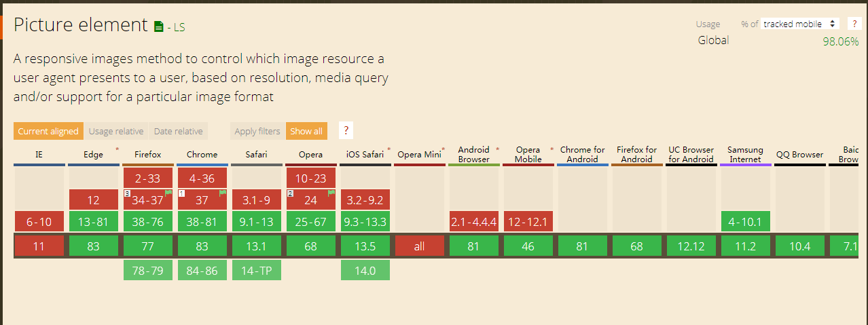Click the iOS Safari 3.2-9.2 cell
Viewport: 868px width, 325px height.
[365, 199]
